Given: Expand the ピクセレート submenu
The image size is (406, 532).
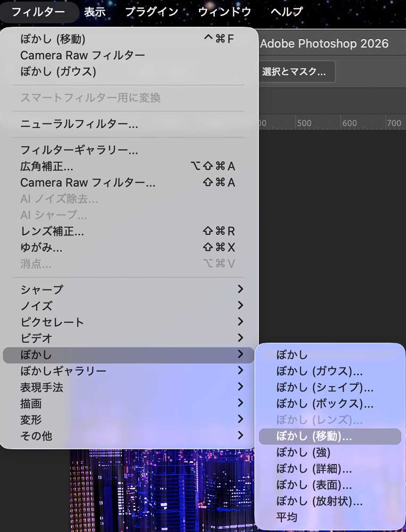Looking at the screenshot, I should pyautogui.click(x=129, y=322).
